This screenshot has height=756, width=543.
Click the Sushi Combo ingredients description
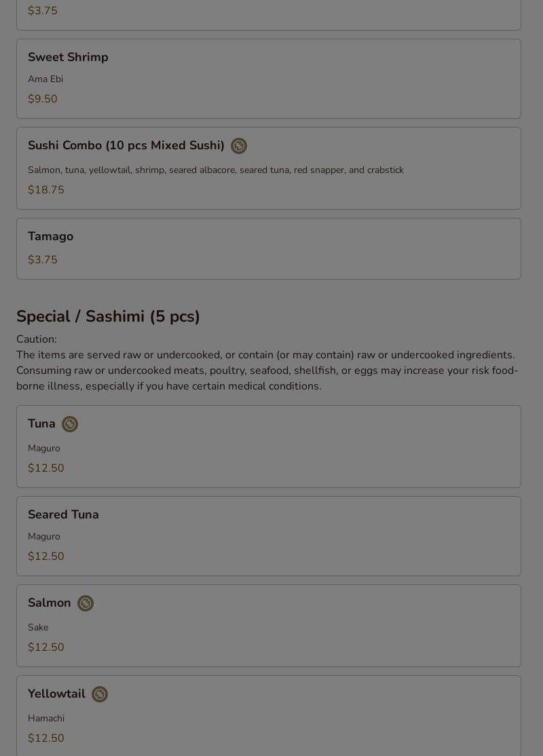[216, 170]
